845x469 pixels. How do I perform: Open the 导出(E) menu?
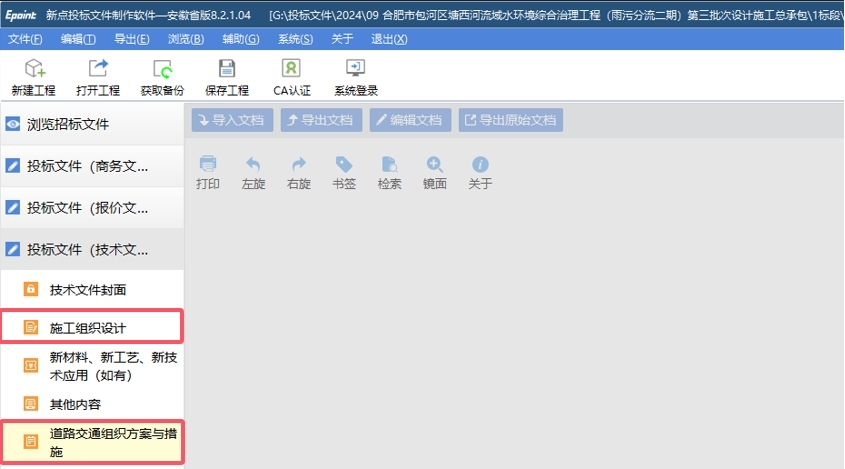(x=132, y=39)
